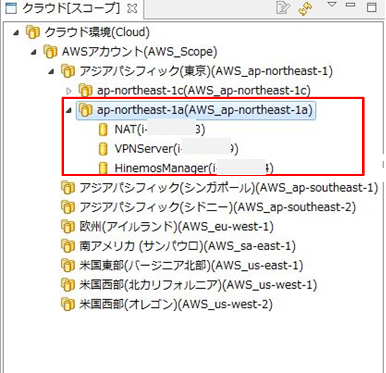Click the シンガポール region scope icon
Image resolution: width=386 pixels, height=373 pixels.
67,188
